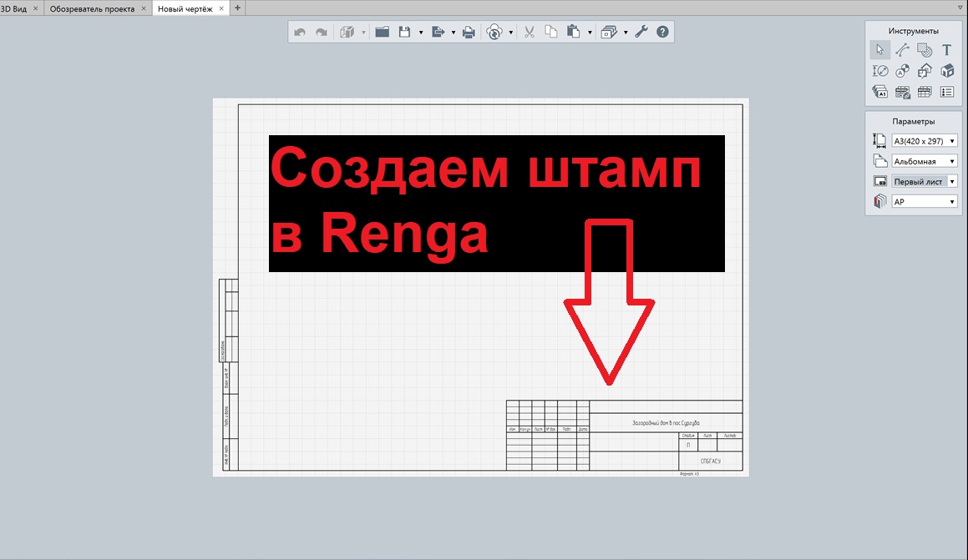Click the cloud sync icon
The width and height of the screenshot is (968, 560).
coord(494,32)
